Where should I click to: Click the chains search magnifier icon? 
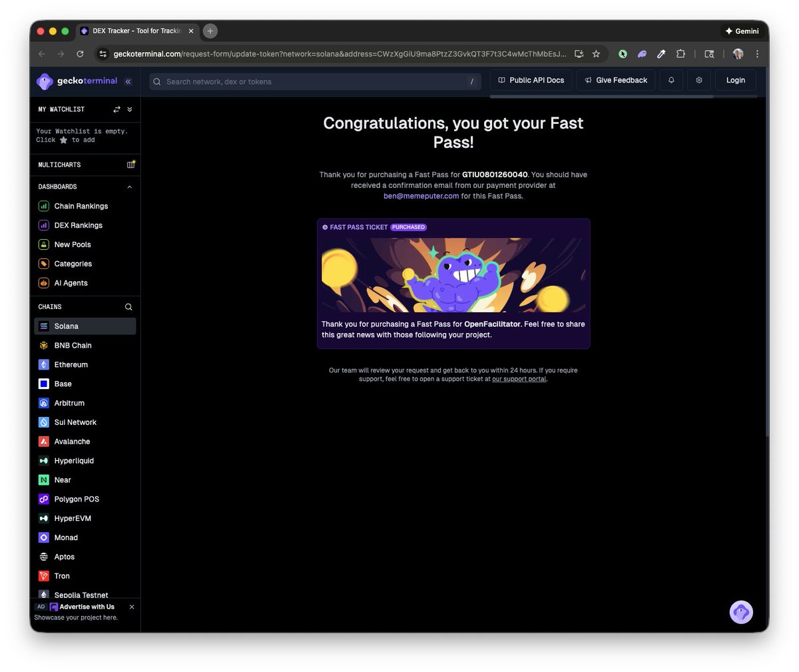(x=129, y=307)
